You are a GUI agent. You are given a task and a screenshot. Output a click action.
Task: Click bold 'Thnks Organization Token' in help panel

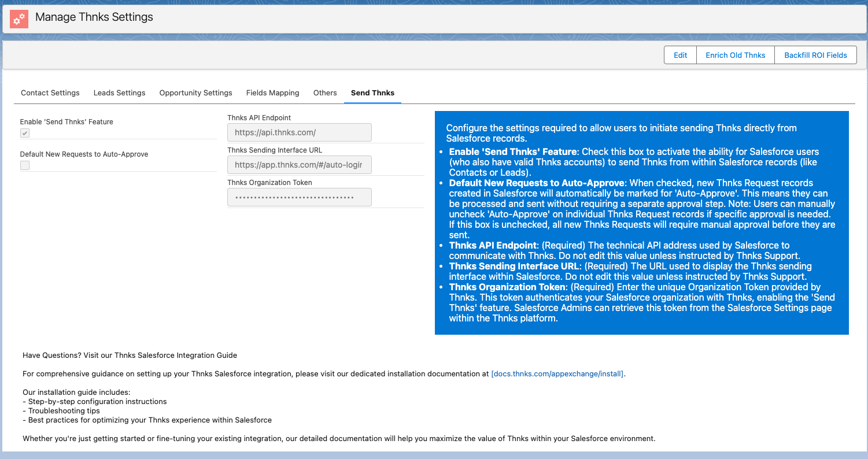(x=507, y=287)
